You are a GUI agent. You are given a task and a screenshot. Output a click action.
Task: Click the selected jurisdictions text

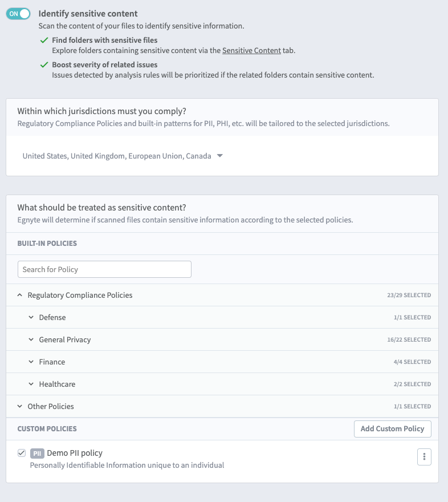pos(117,156)
